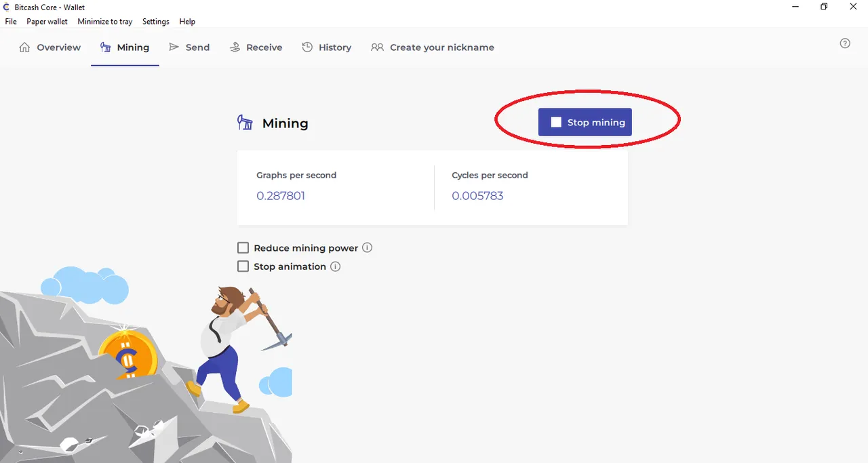Switch to the Mining tab

click(x=125, y=47)
